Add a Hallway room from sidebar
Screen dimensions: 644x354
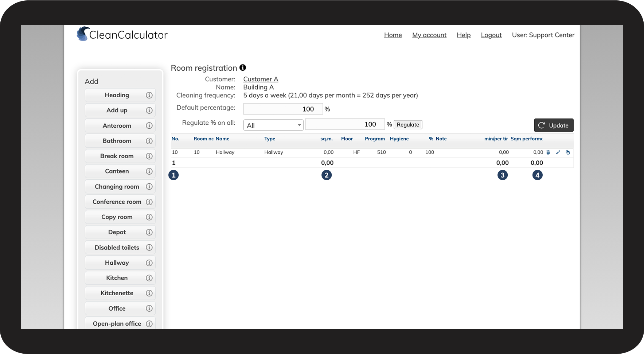point(117,262)
